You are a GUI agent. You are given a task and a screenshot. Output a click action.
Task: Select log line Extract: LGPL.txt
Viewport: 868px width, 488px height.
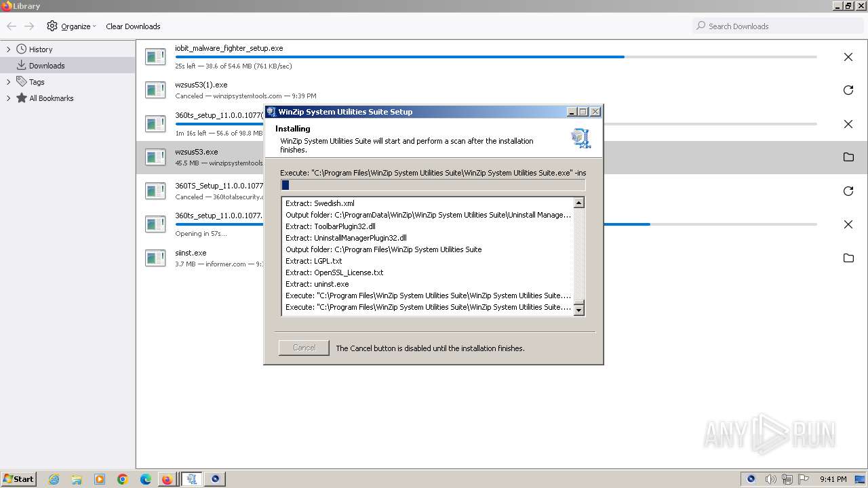pyautogui.click(x=313, y=261)
